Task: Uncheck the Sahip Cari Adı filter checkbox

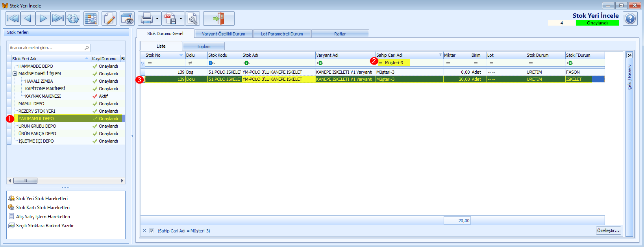Action: (x=152, y=231)
